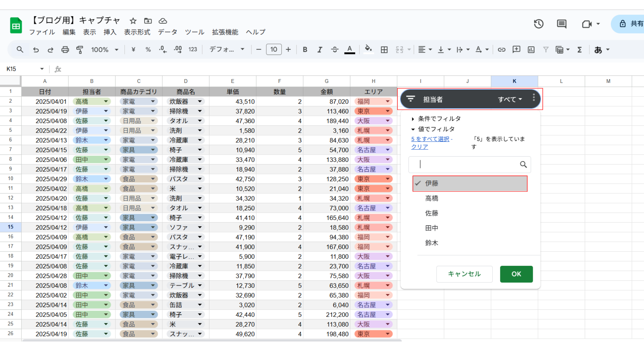Click the functions sigma icon
Screen dimensions: 644x351
tap(580, 50)
